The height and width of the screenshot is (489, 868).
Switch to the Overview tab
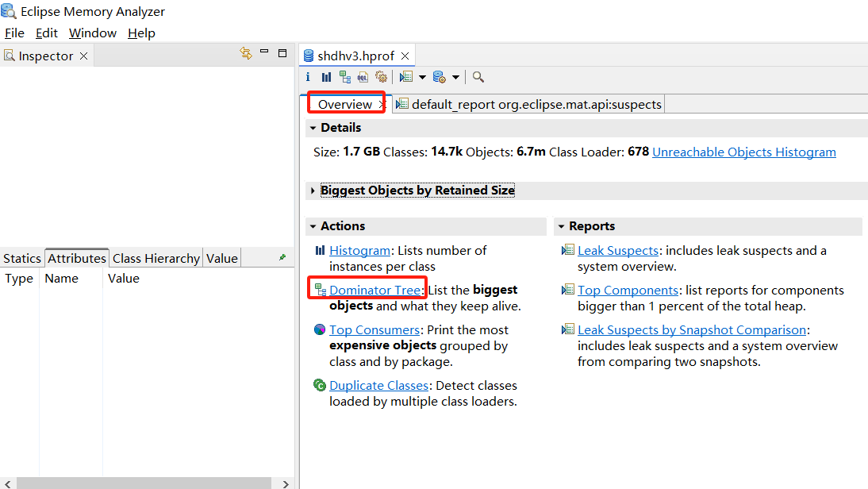pos(345,104)
